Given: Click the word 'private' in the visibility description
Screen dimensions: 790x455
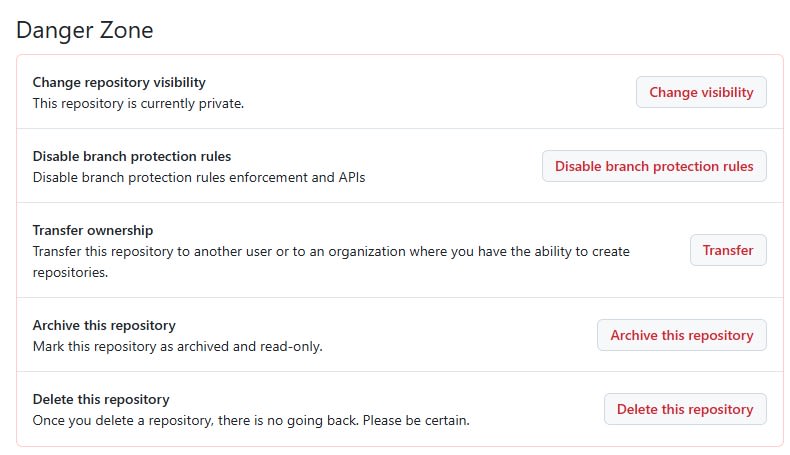Looking at the screenshot, I should point(219,103).
